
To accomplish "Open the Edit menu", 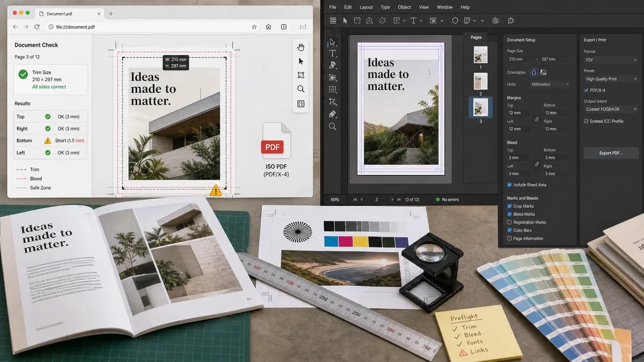I will 348,7.
